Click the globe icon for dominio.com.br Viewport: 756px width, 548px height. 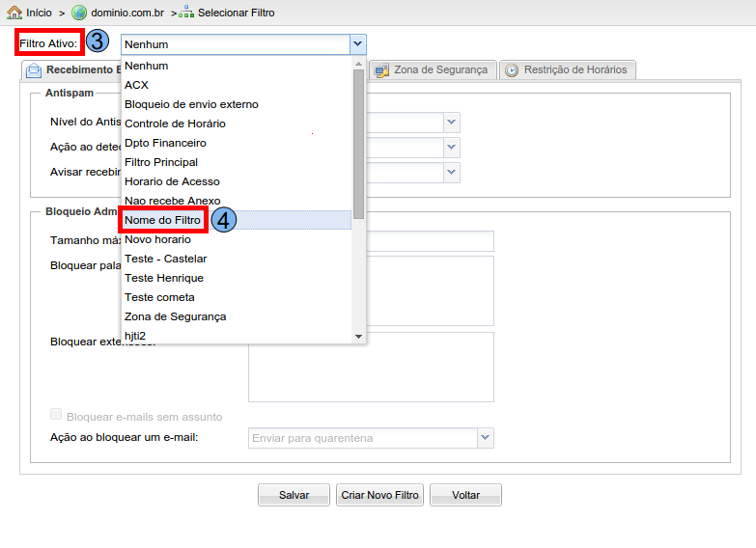point(79,13)
